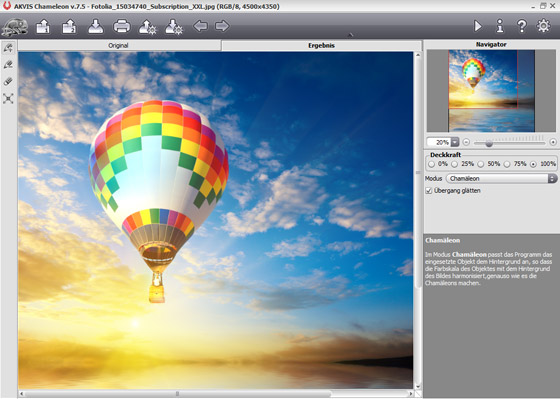This screenshot has height=399, width=560.
Task: Click the Navigator panel title
Action: point(491,44)
